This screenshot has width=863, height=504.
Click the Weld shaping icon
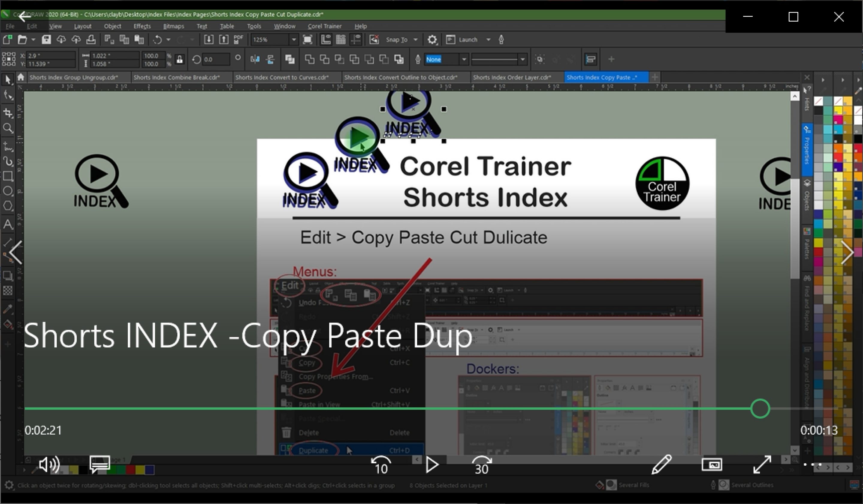click(x=310, y=60)
